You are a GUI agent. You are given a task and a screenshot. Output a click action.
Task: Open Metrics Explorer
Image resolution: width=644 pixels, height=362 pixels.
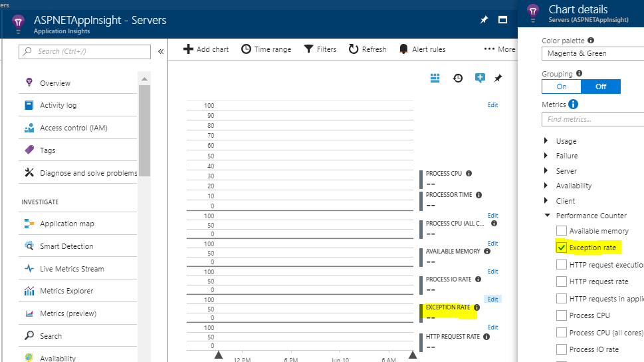(x=78, y=291)
